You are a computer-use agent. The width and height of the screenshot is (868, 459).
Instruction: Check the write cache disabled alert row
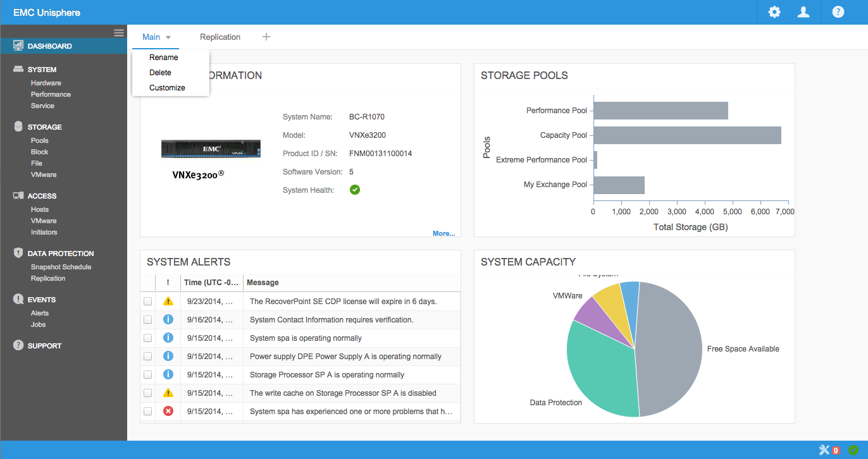tap(147, 393)
